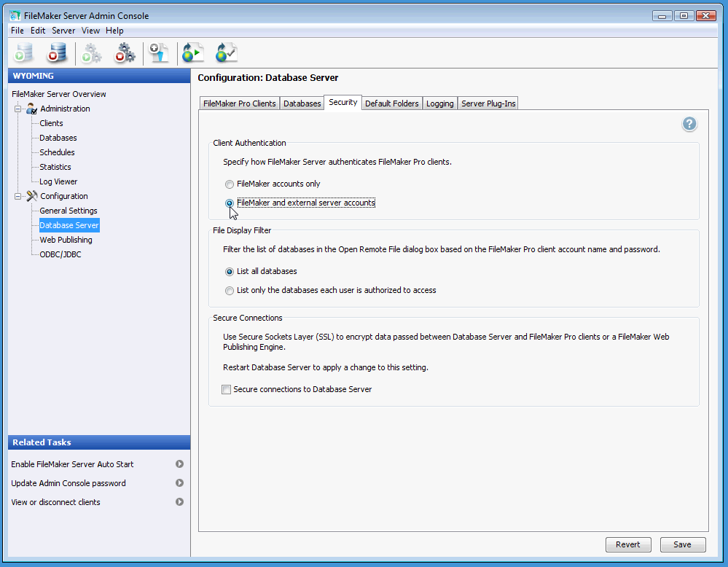Image resolution: width=728 pixels, height=567 pixels.
Task: Close the Admin Console window
Action: pos(705,16)
